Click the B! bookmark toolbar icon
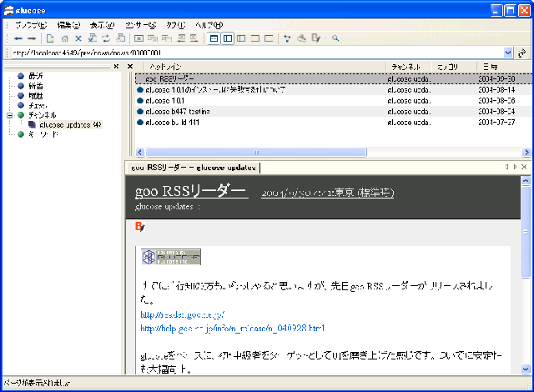The image size is (534, 392). click(x=315, y=38)
